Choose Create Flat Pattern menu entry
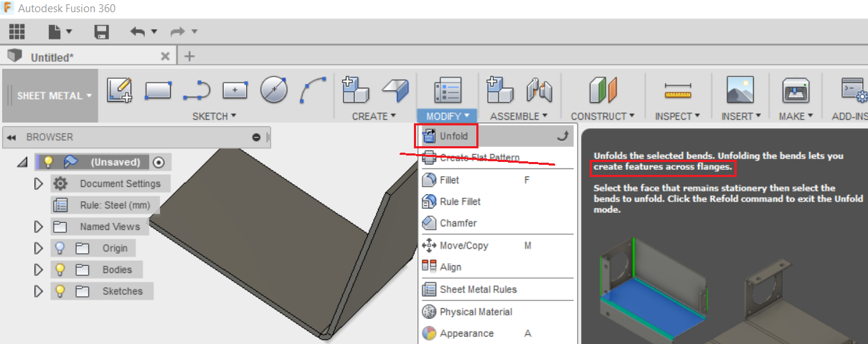The width and height of the screenshot is (868, 344). click(496, 158)
